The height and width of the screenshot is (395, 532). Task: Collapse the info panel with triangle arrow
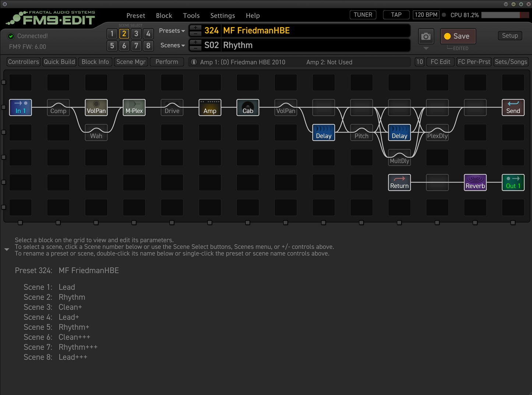coord(7,250)
